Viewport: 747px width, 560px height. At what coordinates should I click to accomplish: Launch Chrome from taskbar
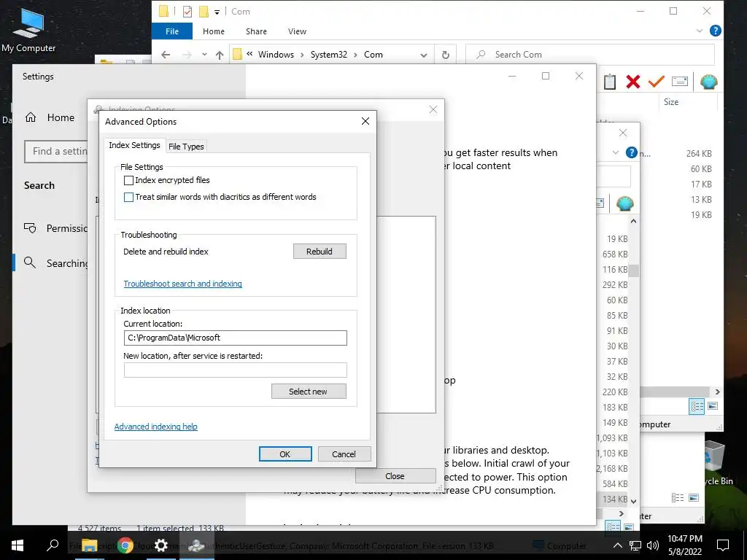125,545
